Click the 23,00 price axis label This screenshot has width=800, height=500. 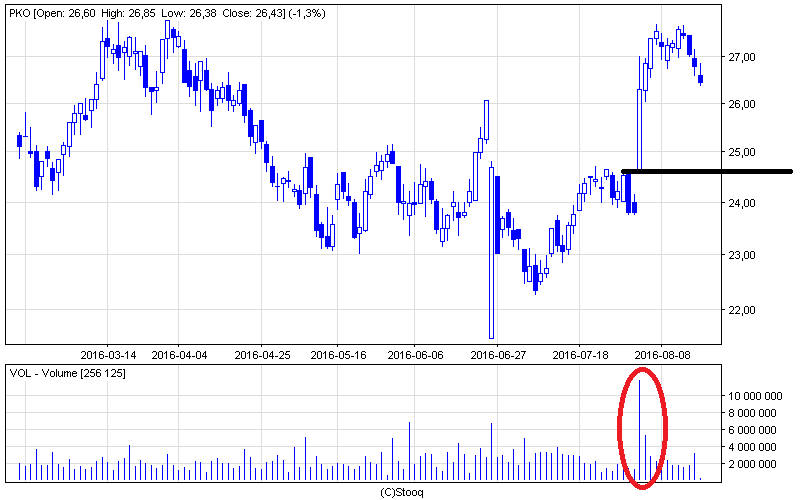(741, 255)
